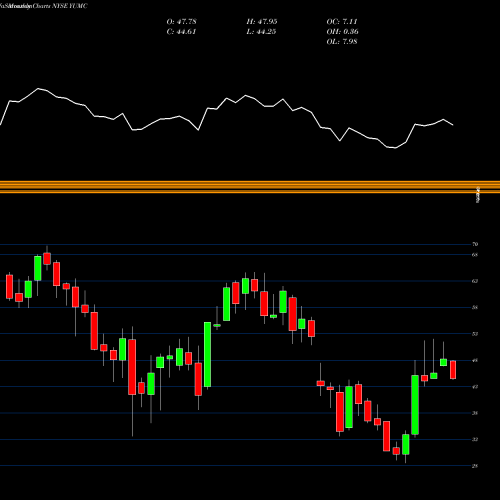Click the price axis label 58

(x=475, y=307)
